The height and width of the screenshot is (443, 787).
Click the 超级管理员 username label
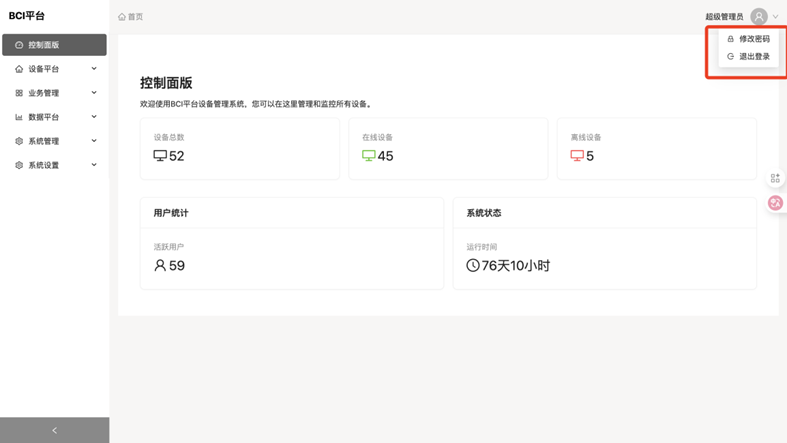coord(724,17)
